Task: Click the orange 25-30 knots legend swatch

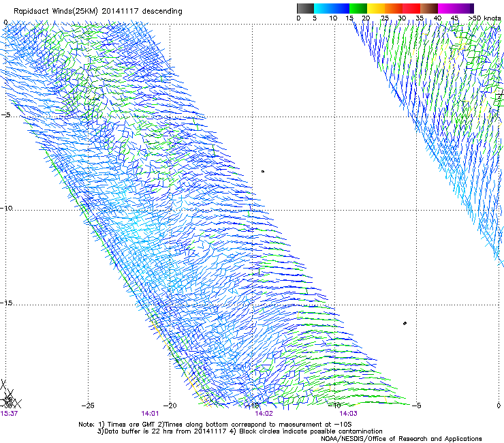Action: click(394, 8)
